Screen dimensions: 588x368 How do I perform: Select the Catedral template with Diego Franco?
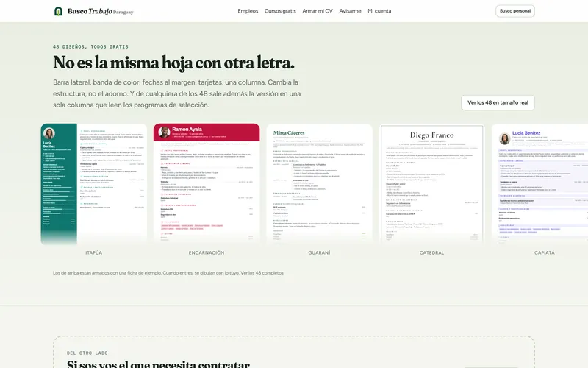pos(432,184)
